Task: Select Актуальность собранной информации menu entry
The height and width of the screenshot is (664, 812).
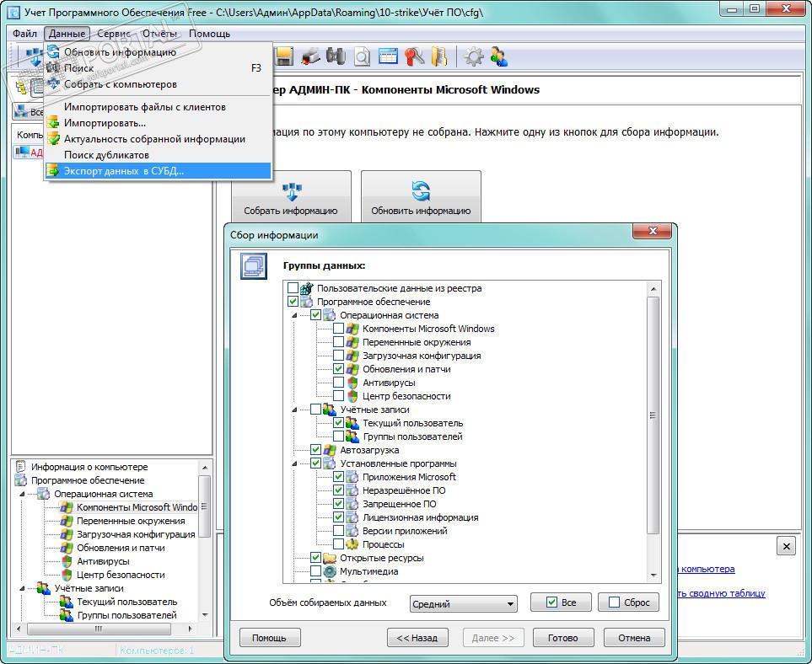Action: tap(158, 139)
